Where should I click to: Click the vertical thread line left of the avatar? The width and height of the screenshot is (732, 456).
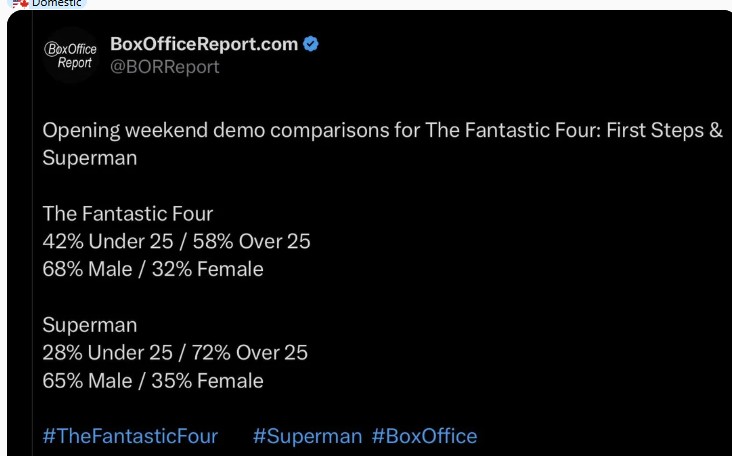coord(32,233)
